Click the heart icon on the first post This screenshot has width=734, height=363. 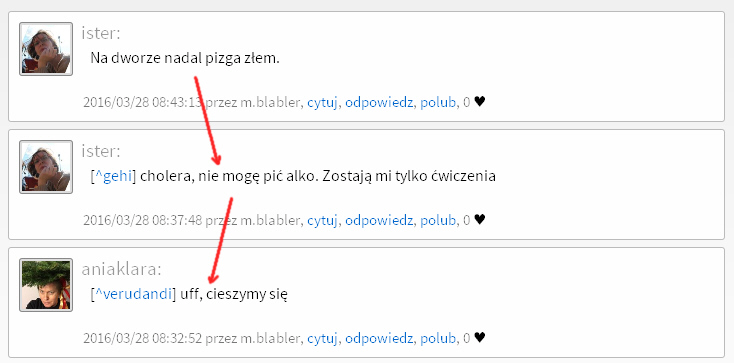[x=479, y=102]
